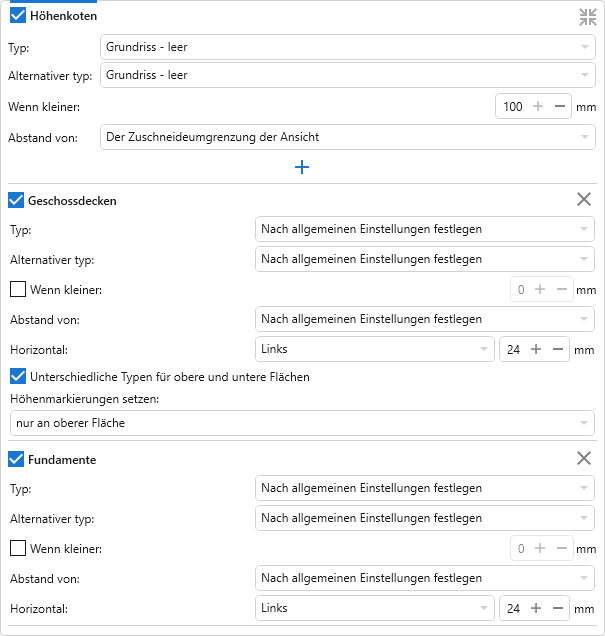Click the Höhenkoten 'Wenn kleiner' value field
This screenshot has height=636, width=605.
point(513,106)
